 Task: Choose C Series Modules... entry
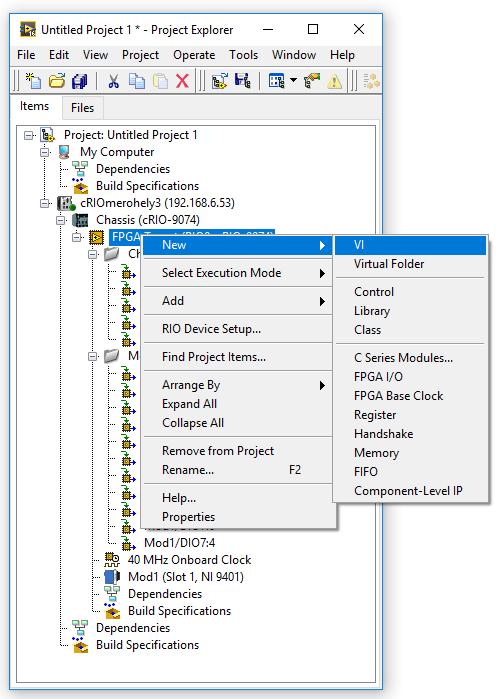coord(410,358)
